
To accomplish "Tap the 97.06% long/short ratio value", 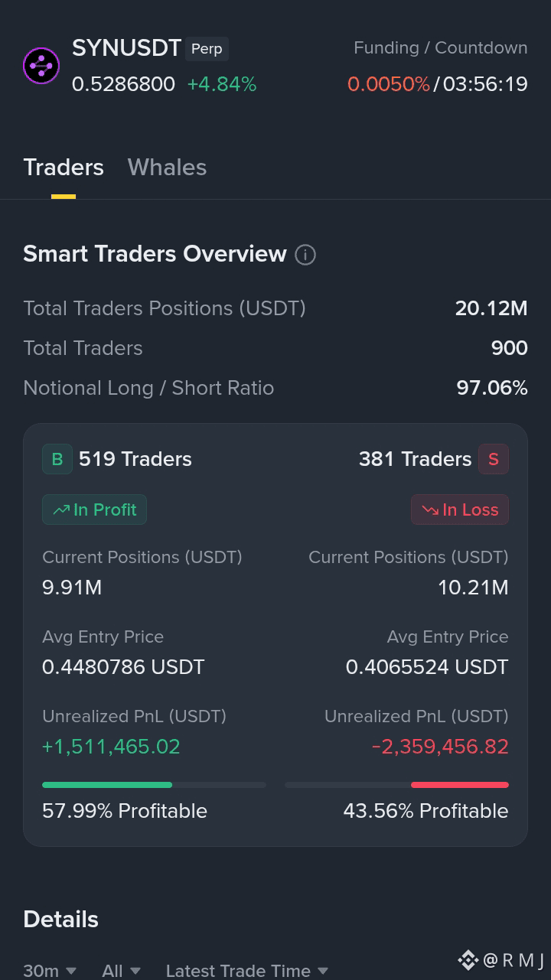I will (x=492, y=388).
